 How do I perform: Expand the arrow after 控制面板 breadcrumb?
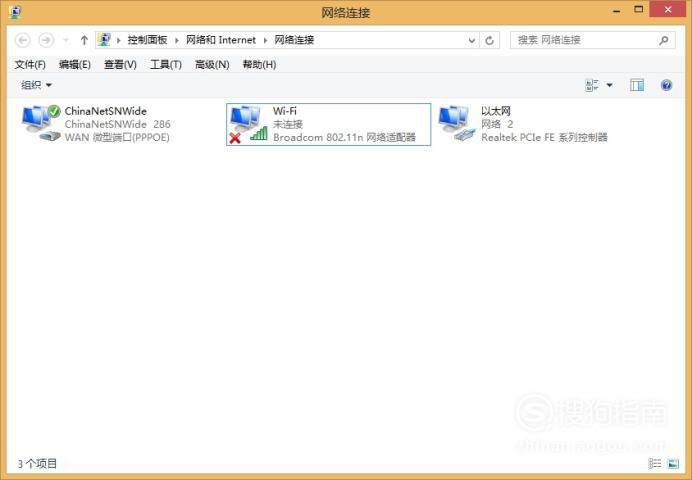[177, 40]
